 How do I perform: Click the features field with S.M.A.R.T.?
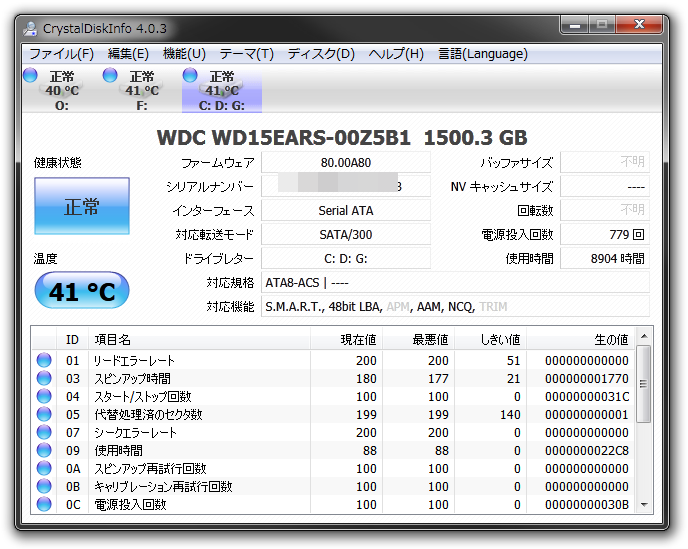(455, 306)
